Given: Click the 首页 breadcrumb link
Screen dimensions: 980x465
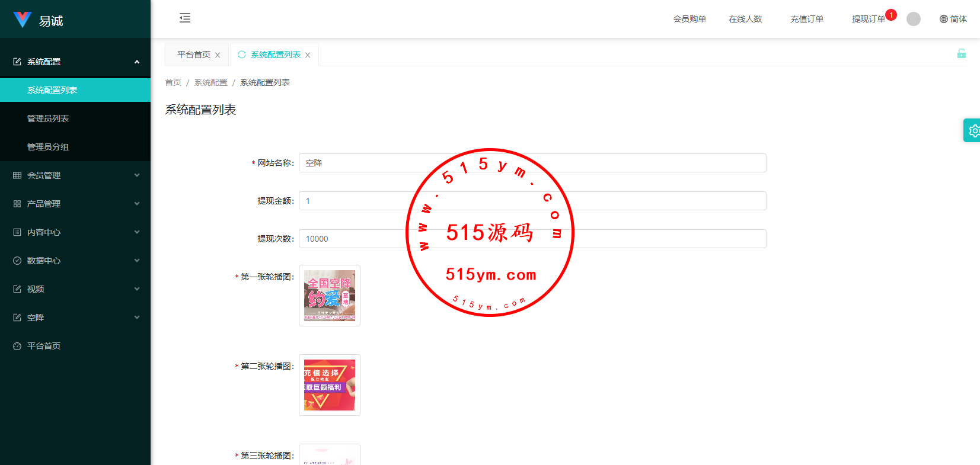Looking at the screenshot, I should click(173, 82).
